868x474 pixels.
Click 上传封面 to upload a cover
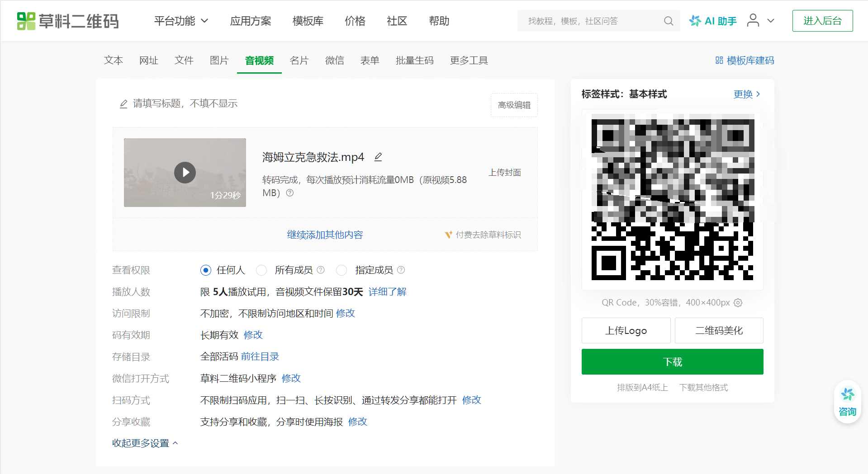(505, 173)
